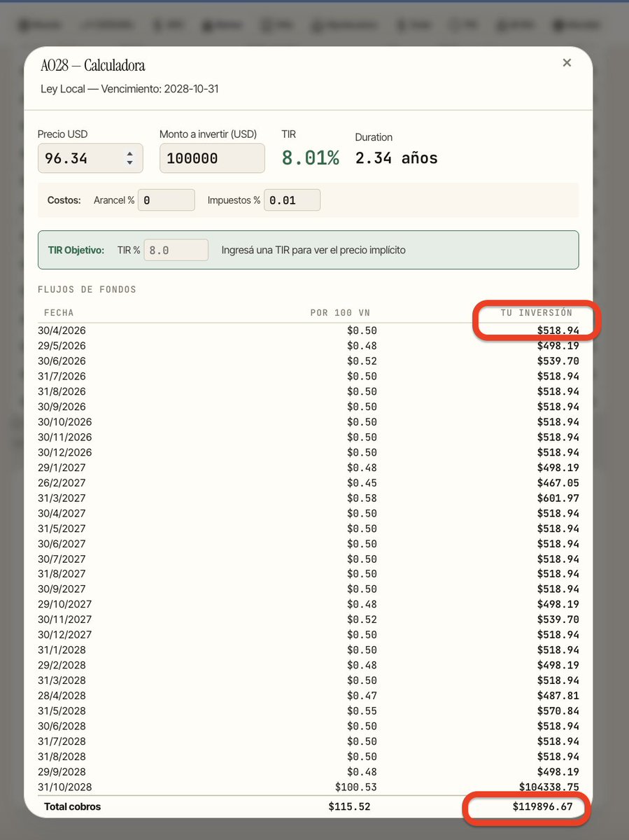Image resolution: width=629 pixels, height=840 pixels.
Task: Click the 'TIR Objetivo:' label
Action: tap(76, 250)
